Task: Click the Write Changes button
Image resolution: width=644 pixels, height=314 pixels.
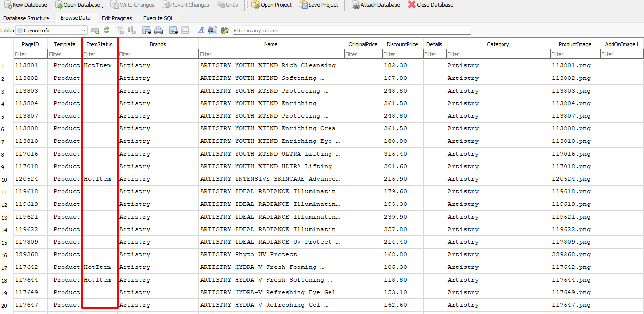Action: (132, 5)
